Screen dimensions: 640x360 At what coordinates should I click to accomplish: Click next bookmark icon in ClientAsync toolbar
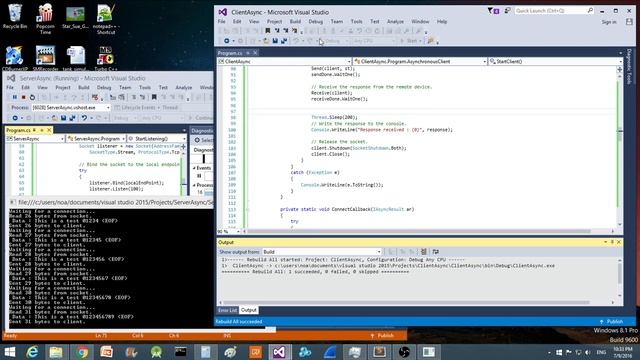[x=286, y=31]
